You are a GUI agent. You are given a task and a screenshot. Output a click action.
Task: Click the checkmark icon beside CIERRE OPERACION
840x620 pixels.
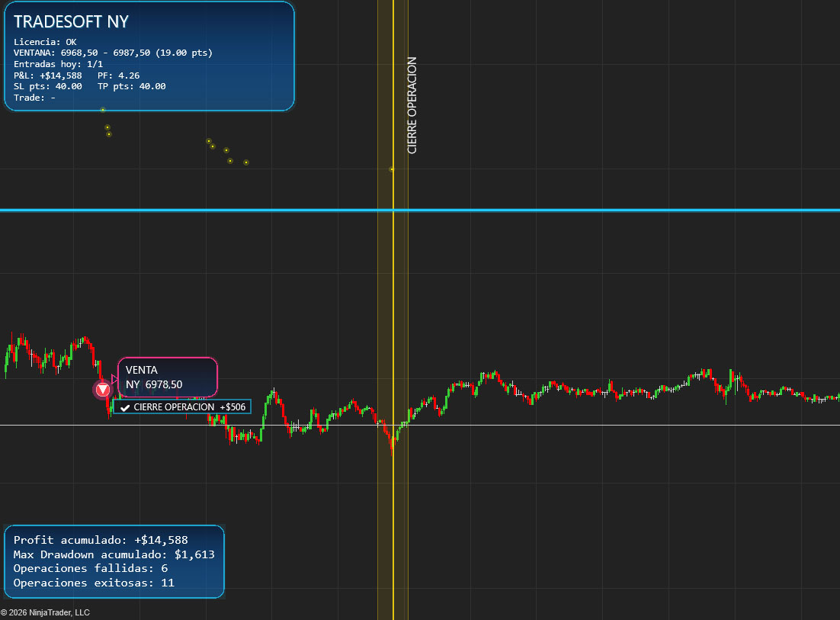pyautogui.click(x=125, y=407)
